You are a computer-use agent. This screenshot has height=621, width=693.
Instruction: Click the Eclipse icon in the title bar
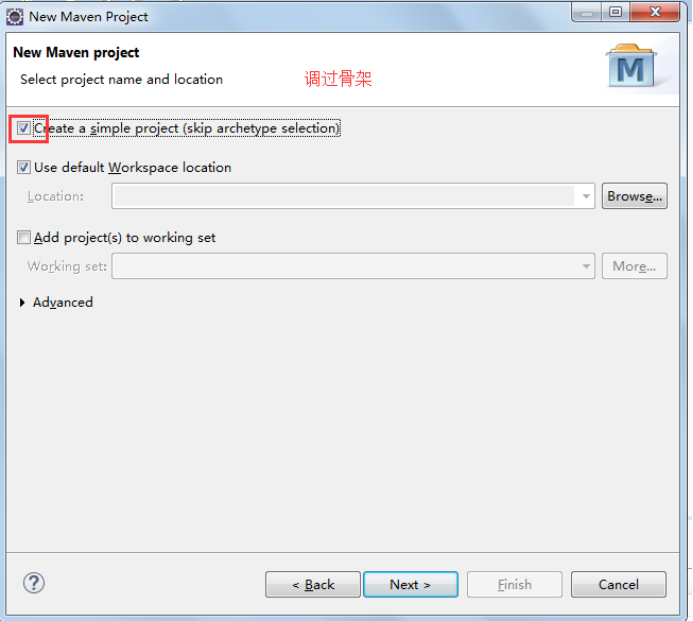(x=15, y=17)
